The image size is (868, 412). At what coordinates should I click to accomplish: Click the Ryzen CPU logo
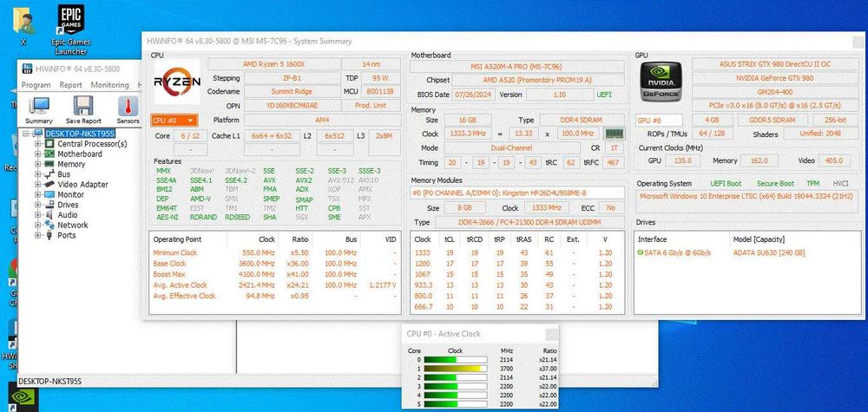(177, 82)
